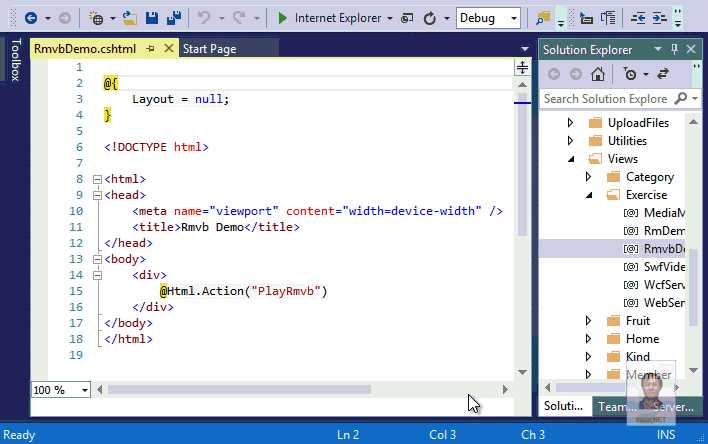Click the Pending Changes Filter clock icon

pos(630,74)
